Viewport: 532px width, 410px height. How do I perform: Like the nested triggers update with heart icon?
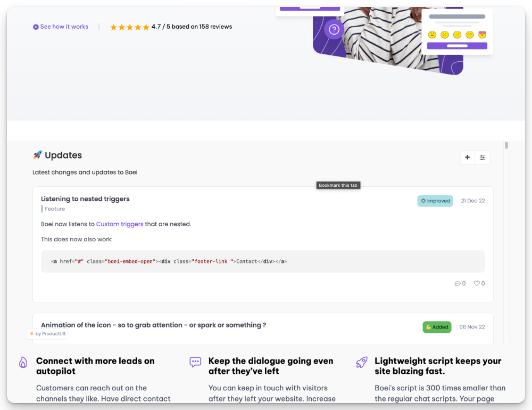pyautogui.click(x=477, y=284)
